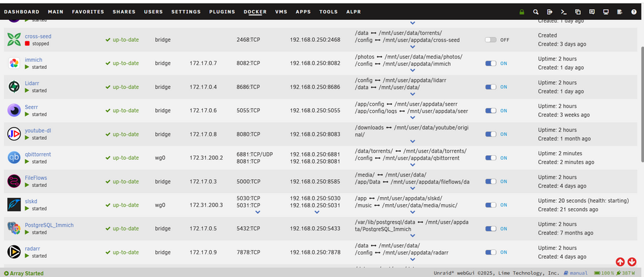Expand PostgreSQL_Immich volume mappings chevron
This screenshot has width=644, height=277.
[x=413, y=236]
